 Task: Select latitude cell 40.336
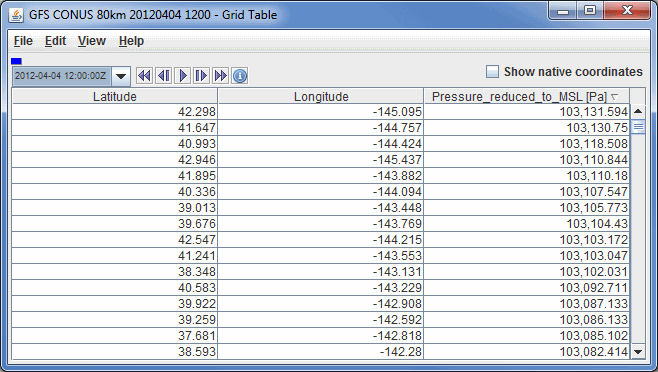click(115, 191)
